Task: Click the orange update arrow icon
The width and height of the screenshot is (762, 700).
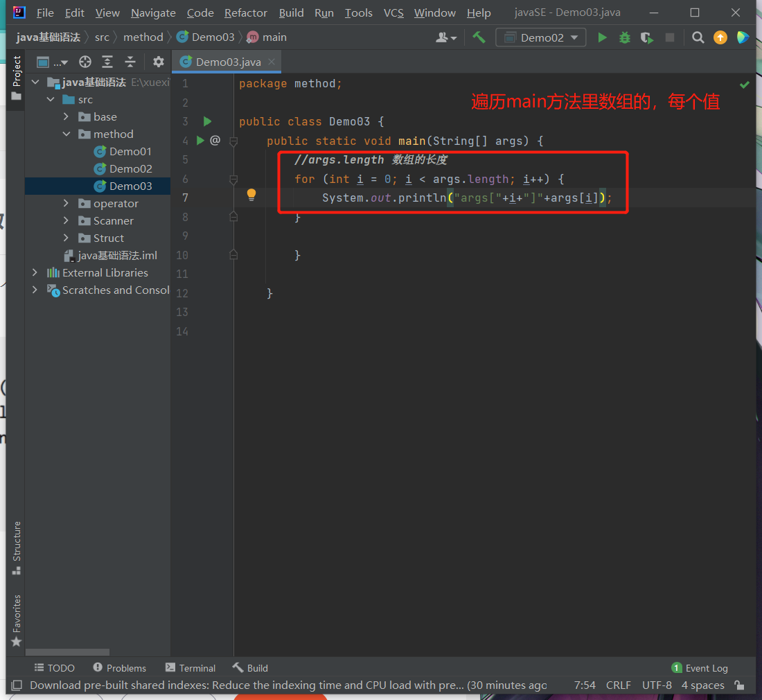Action: pos(720,37)
